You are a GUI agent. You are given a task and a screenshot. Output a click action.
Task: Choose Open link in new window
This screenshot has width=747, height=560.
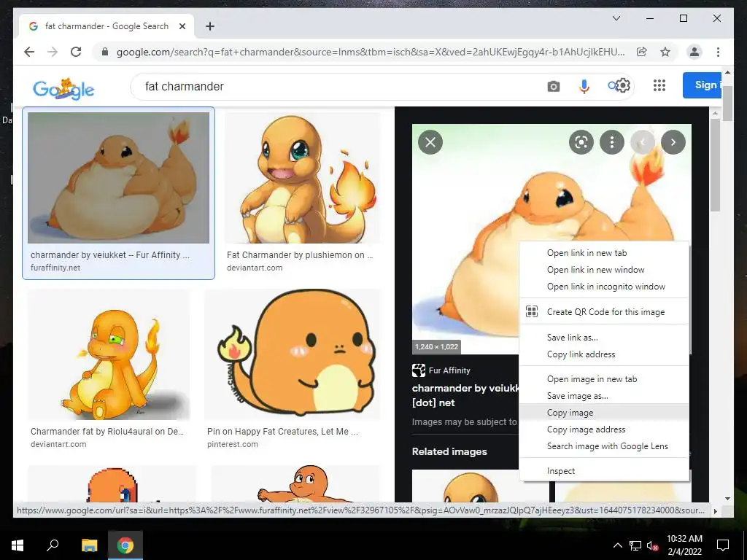[604, 270]
